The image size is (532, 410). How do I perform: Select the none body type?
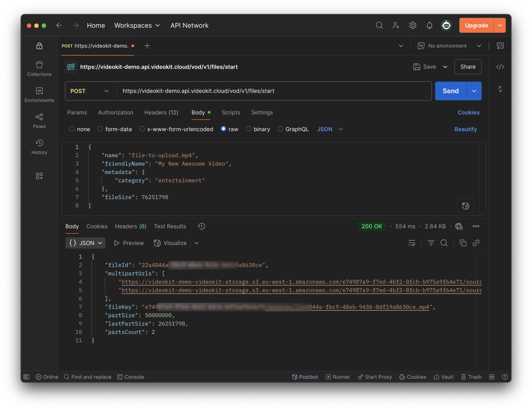tap(72, 129)
